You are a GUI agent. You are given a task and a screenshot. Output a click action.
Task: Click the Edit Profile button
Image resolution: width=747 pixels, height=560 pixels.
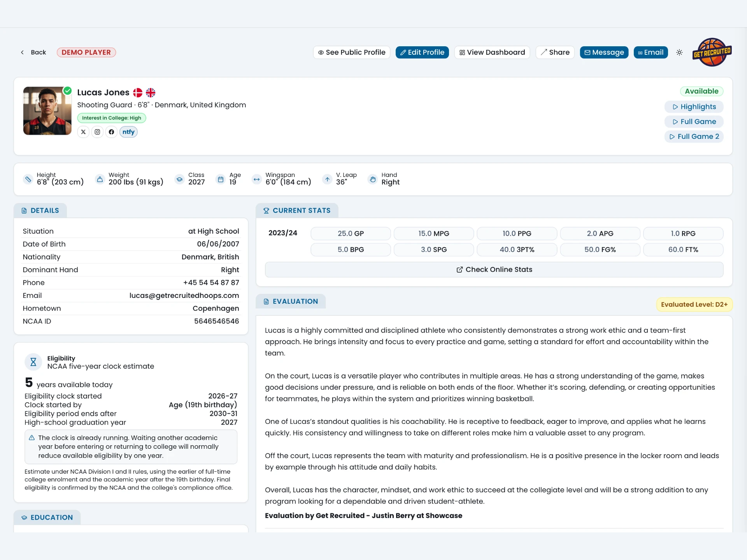click(422, 52)
